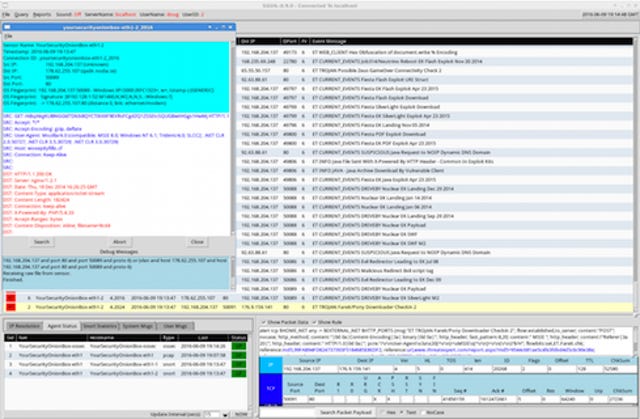
Task: Click the red priority box in the event row
Action: (x=11, y=298)
